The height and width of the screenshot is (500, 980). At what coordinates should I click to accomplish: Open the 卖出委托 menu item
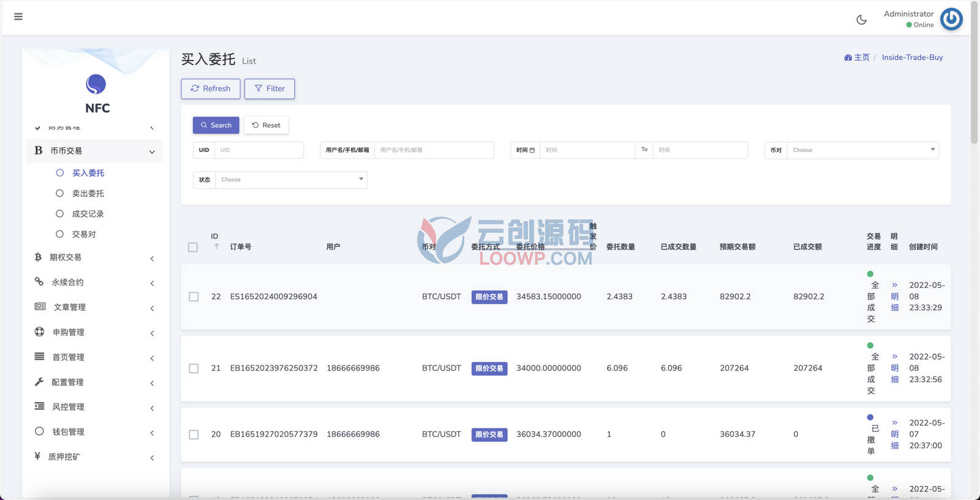tap(88, 193)
